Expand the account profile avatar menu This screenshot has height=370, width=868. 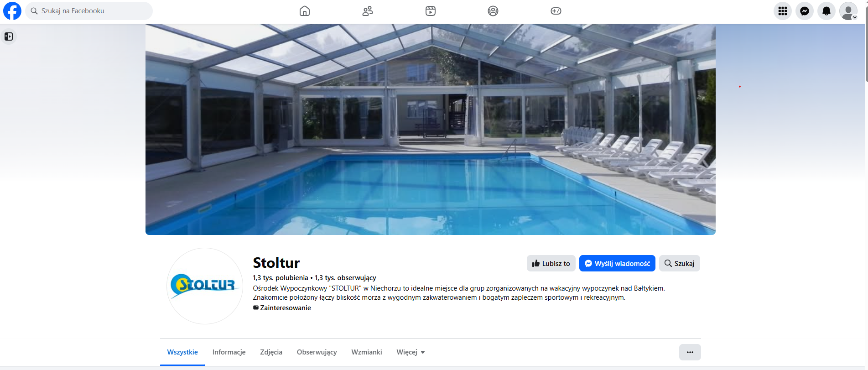pyautogui.click(x=848, y=11)
